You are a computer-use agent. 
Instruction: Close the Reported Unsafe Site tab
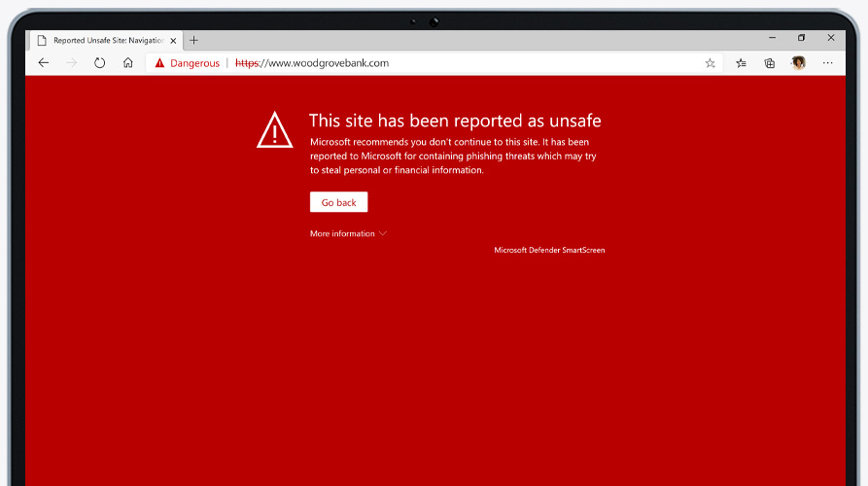tap(173, 41)
